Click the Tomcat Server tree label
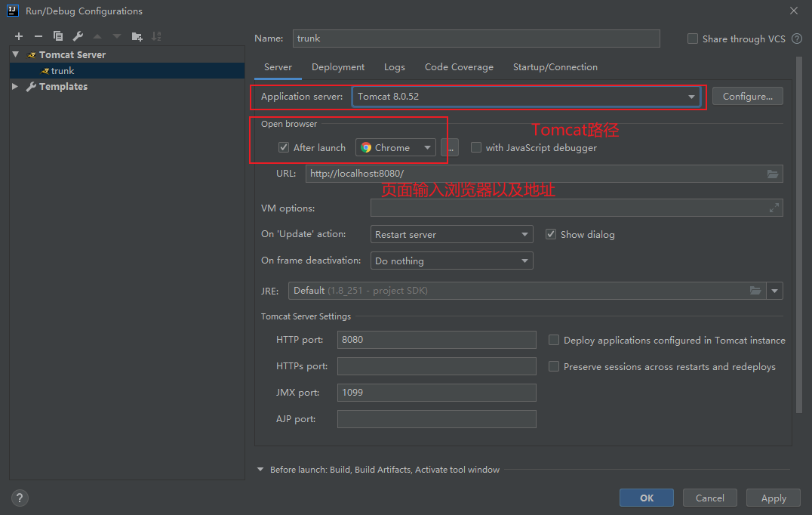The height and width of the screenshot is (515, 812). [72, 54]
